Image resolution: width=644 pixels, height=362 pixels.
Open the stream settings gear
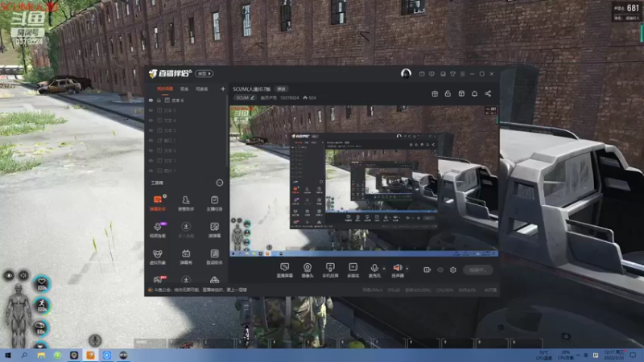point(453,269)
